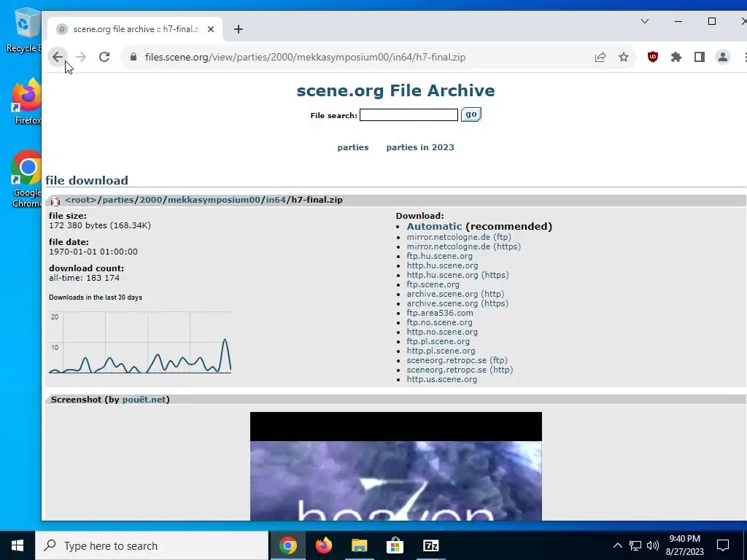747x560 pixels.
Task: Click the network icon in system tray
Action: point(635,545)
